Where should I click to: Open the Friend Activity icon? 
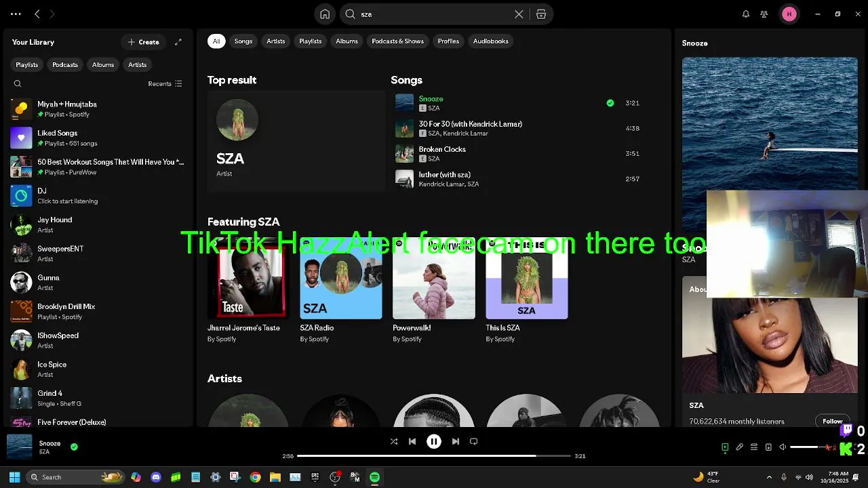pos(764,14)
